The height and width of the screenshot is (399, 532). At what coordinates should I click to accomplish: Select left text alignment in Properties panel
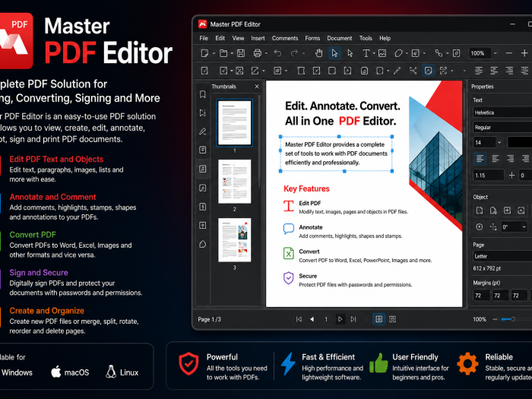coord(480,158)
